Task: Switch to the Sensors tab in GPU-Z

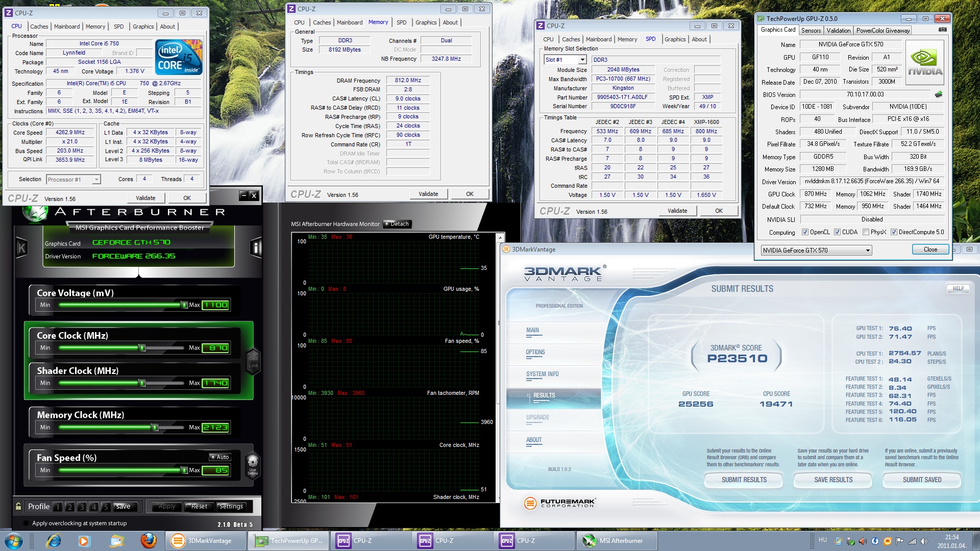Action: [x=811, y=31]
